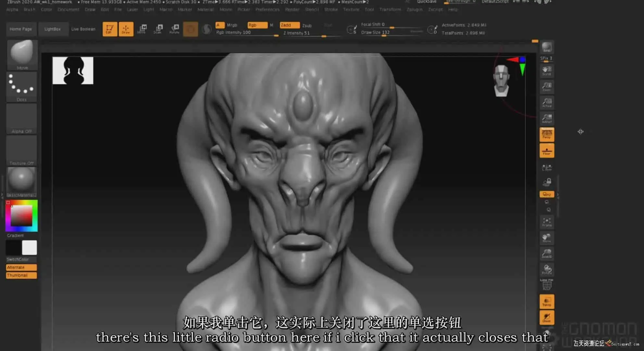
Task: Click the Frame icon in right shelf
Action: 547,222
